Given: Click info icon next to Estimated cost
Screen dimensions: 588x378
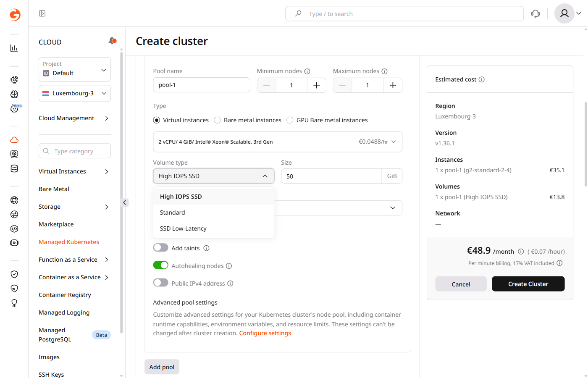Looking at the screenshot, I should (482, 79).
